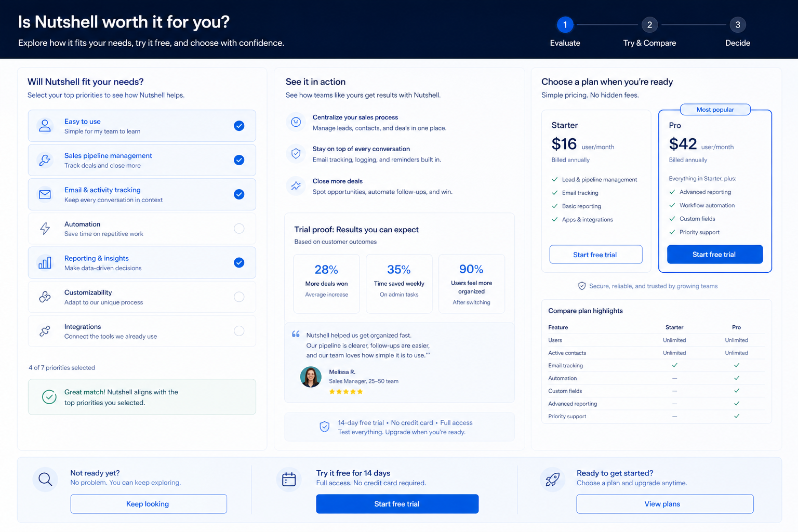798x532 pixels.
Task: Click the envelope icon for Email & activity tracking
Action: point(45,194)
